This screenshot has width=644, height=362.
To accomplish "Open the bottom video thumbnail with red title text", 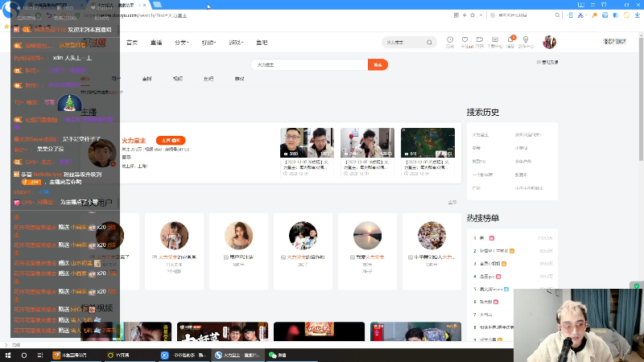I will [x=319, y=331].
